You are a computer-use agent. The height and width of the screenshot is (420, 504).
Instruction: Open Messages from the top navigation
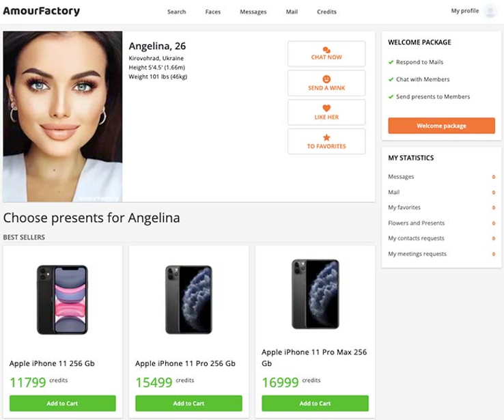click(253, 12)
